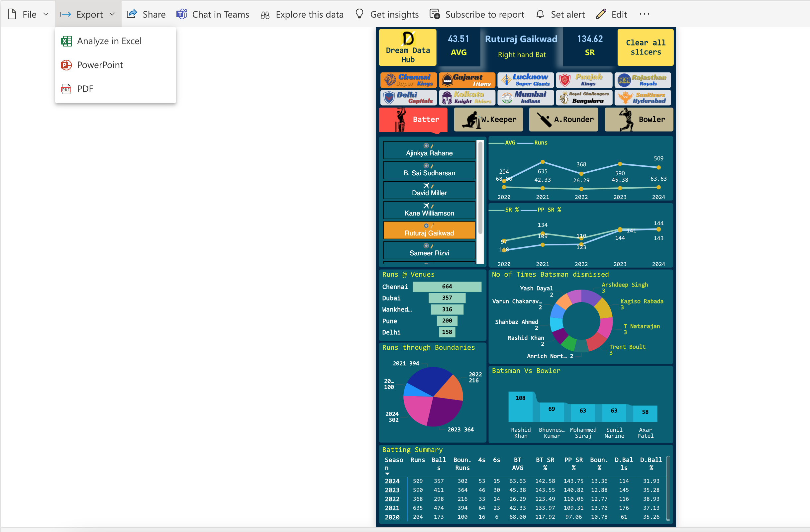Viewport: 810px width, 532px height.
Task: Click the 134.62 SR card
Action: pos(590,47)
